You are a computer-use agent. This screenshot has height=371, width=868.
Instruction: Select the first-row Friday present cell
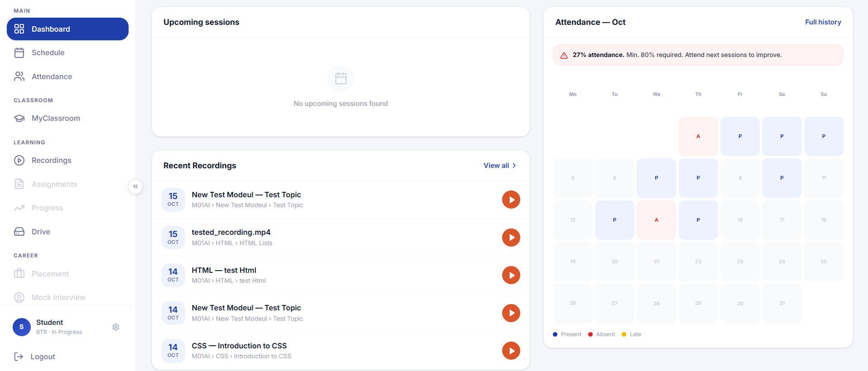click(740, 136)
